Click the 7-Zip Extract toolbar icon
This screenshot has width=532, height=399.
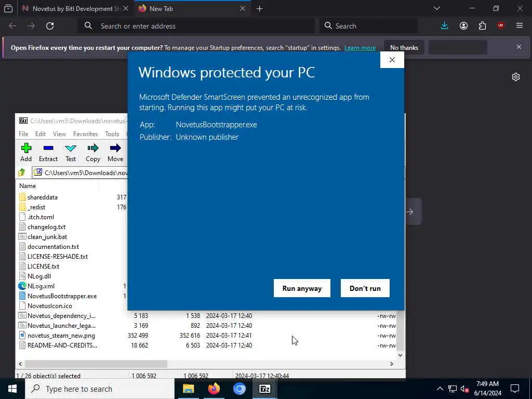48,152
